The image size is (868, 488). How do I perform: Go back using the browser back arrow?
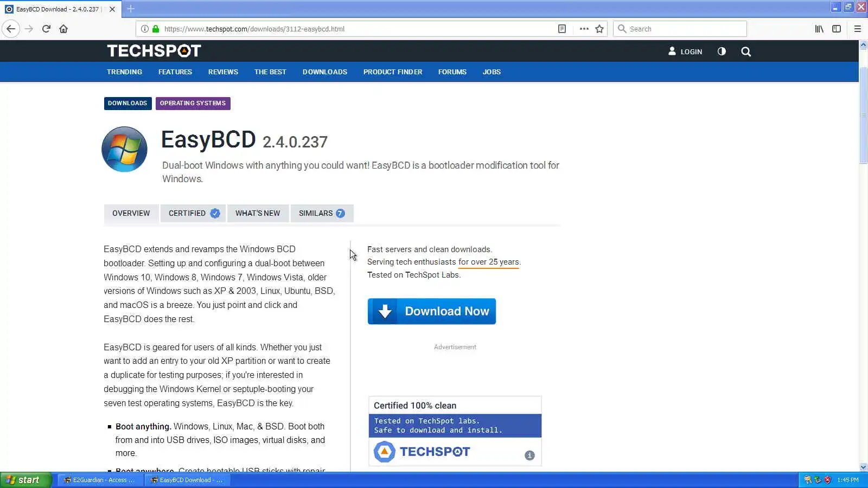click(x=11, y=29)
